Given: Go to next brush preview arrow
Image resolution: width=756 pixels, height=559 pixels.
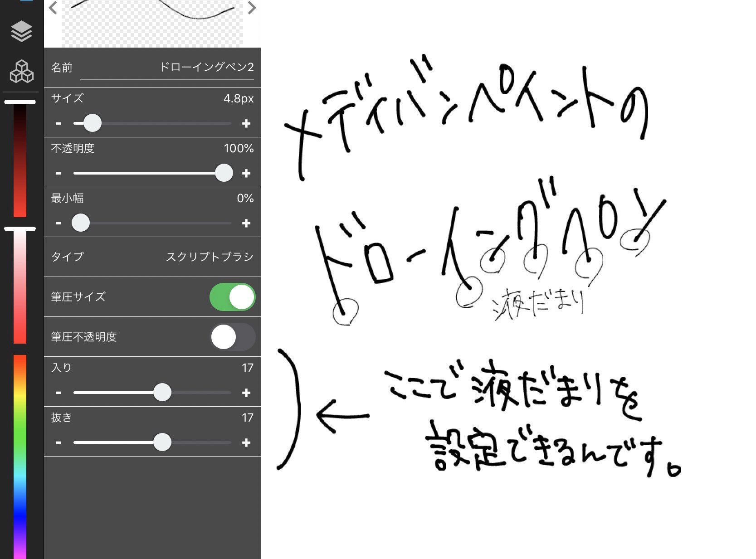Looking at the screenshot, I should [x=252, y=8].
